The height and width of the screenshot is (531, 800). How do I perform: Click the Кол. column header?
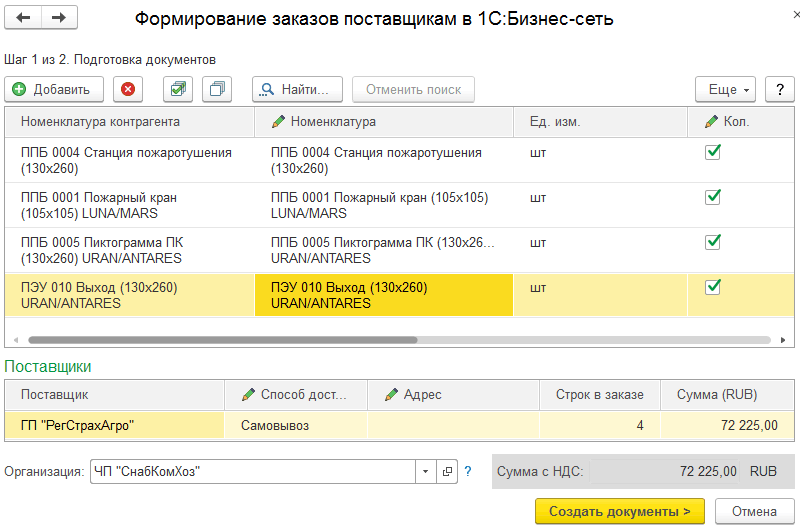pyautogui.click(x=741, y=122)
